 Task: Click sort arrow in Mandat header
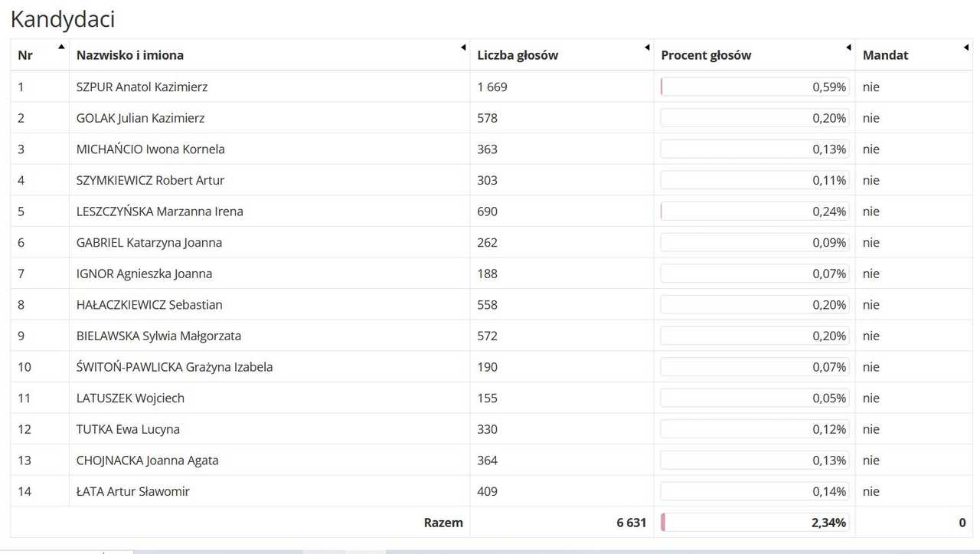(965, 48)
